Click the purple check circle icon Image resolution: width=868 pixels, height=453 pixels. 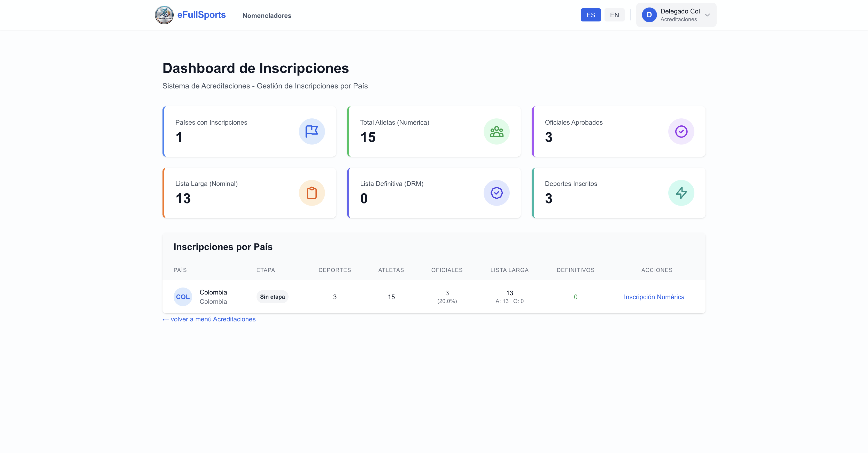point(681,131)
